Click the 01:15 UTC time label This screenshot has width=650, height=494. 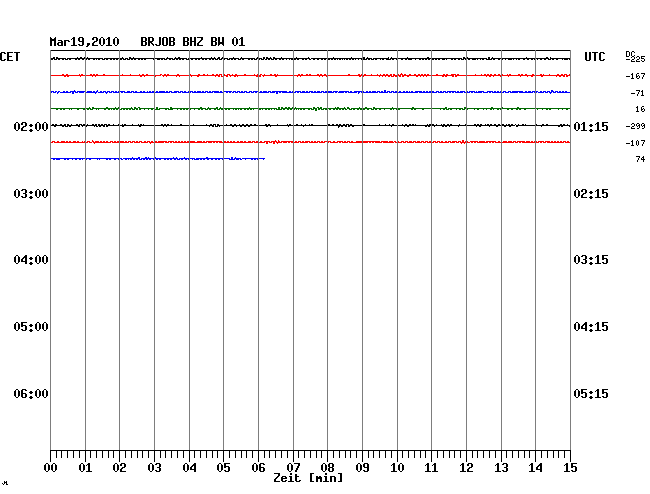(x=591, y=126)
